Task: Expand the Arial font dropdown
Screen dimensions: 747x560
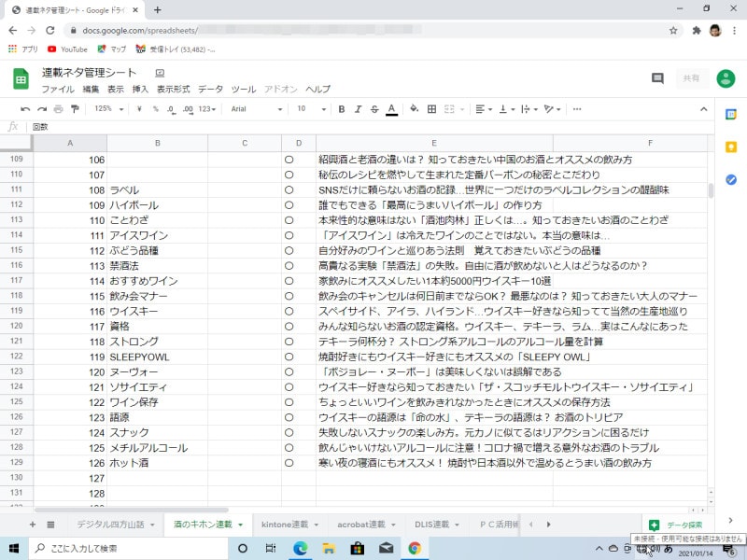Action: tap(255, 109)
